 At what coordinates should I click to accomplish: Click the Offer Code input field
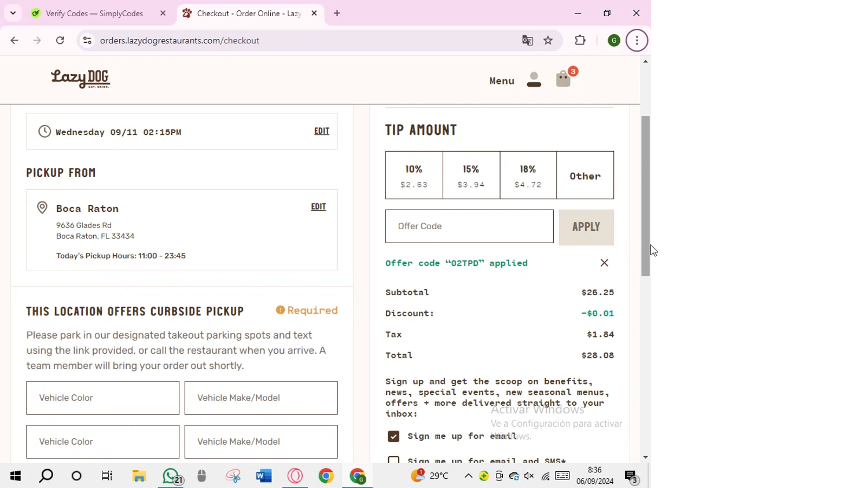[469, 226]
